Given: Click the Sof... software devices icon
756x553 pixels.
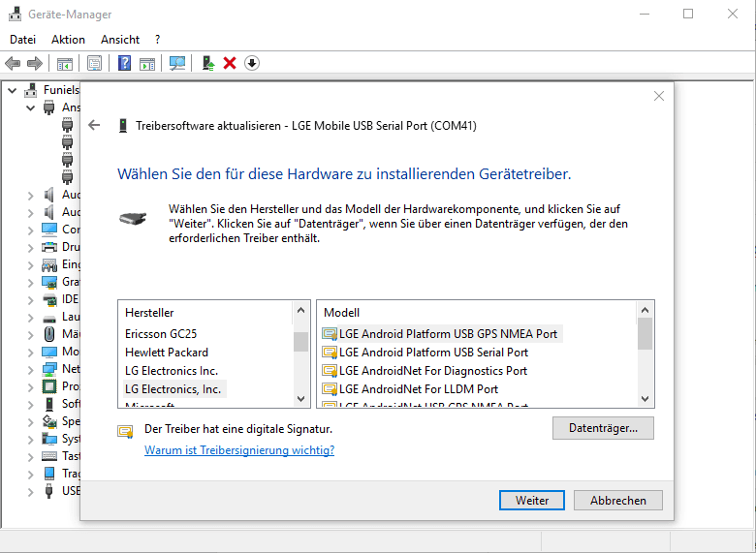Looking at the screenshot, I should pos(49,404).
